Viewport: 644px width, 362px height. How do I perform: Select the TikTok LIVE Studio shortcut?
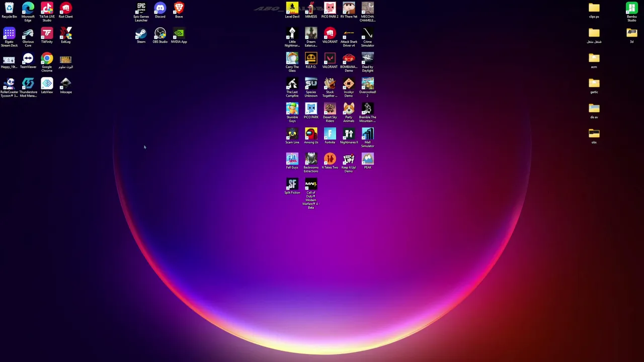click(x=47, y=12)
